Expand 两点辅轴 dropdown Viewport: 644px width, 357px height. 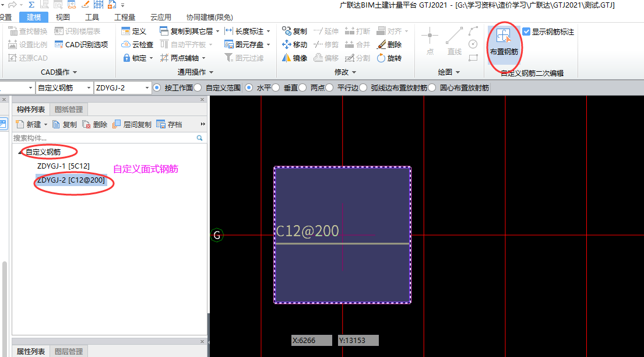[x=203, y=58]
